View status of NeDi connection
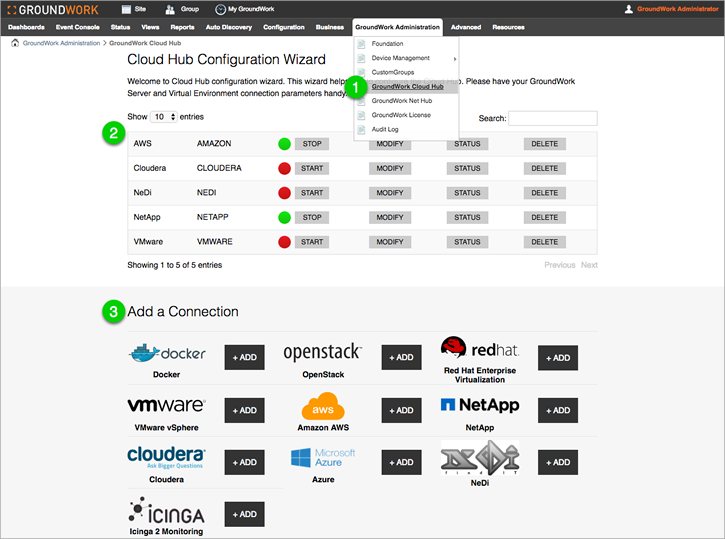The image size is (725, 539). [467, 193]
